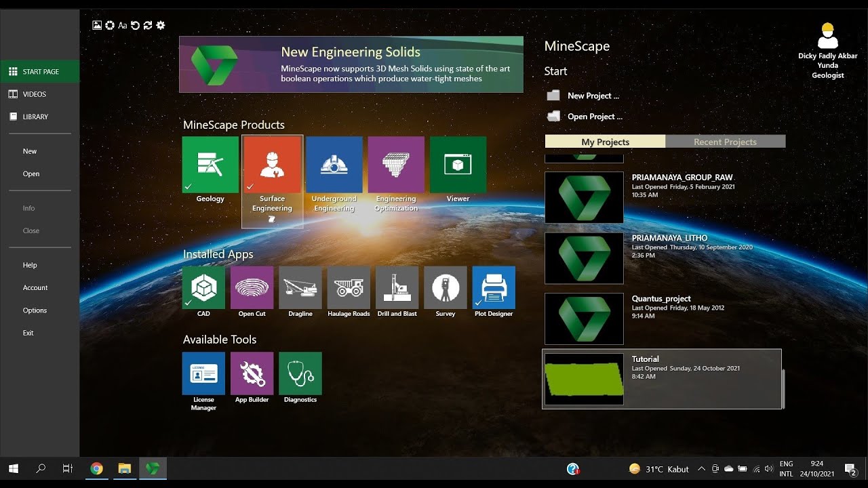The width and height of the screenshot is (868, 488).
Task: Open Help from the sidebar
Action: pyautogui.click(x=30, y=265)
